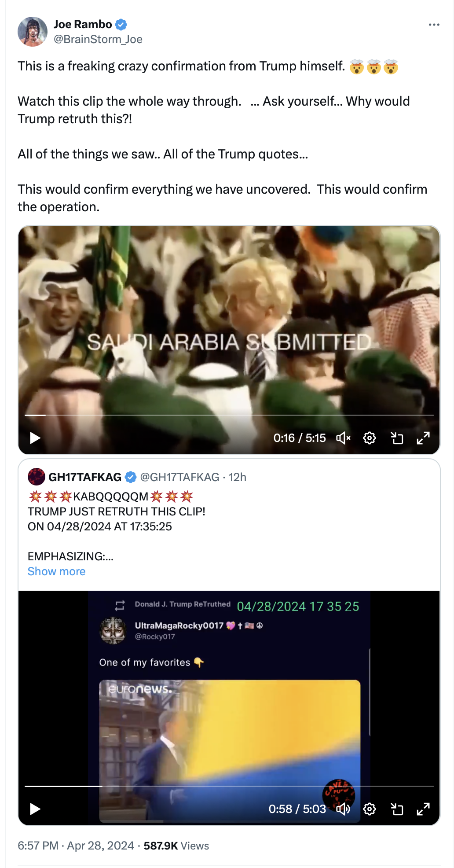Play the Saudi Arabia video

[35, 438]
